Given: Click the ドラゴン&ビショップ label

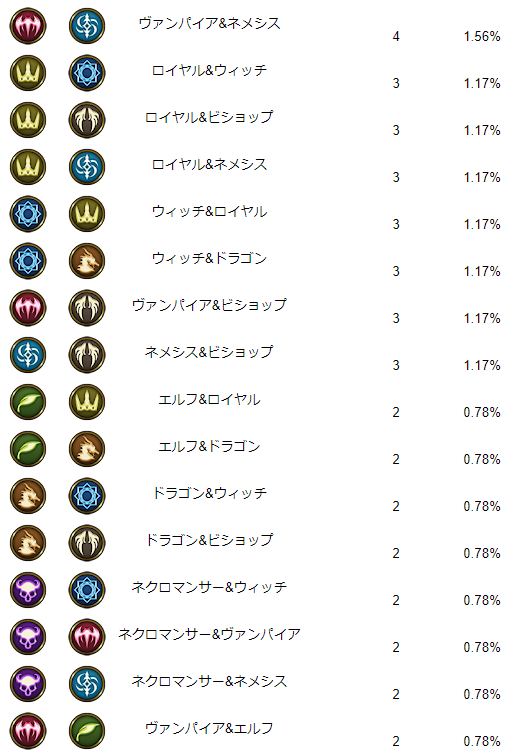Looking at the screenshot, I should [209, 540].
